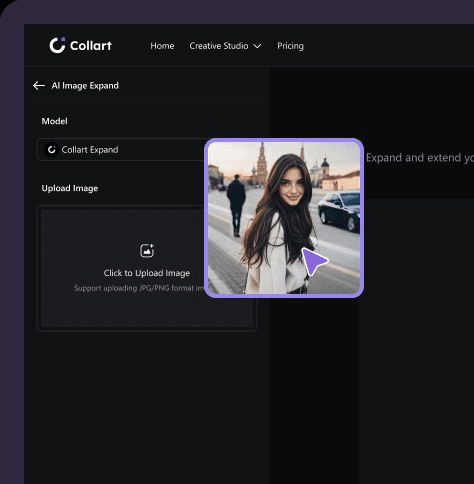The width and height of the screenshot is (474, 484).
Task: Open the Home menu item
Action: 162,46
